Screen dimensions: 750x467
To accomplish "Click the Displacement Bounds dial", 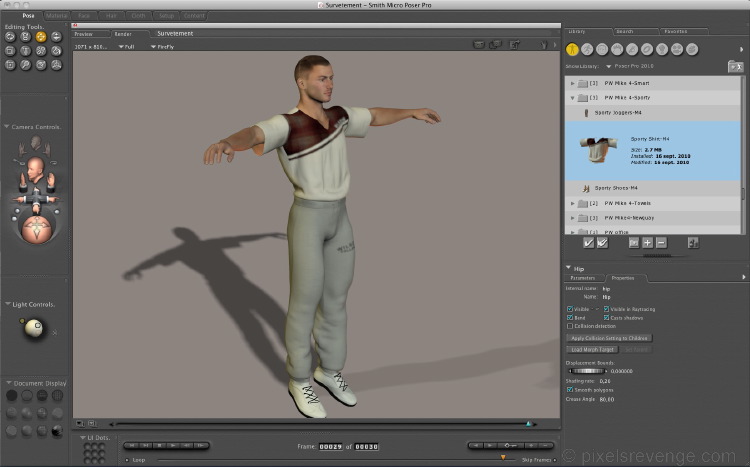I will coord(587,371).
